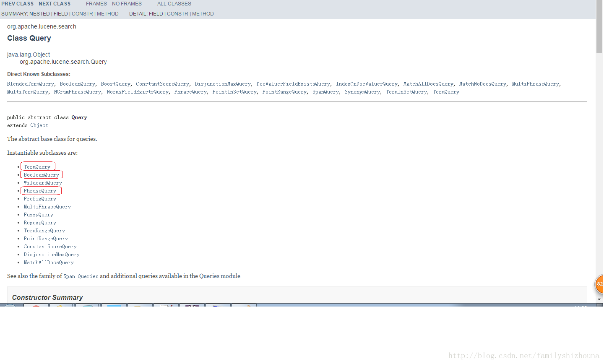This screenshot has width=604, height=364.
Task: Open TermRangeQuery bullet link
Action: click(x=44, y=231)
